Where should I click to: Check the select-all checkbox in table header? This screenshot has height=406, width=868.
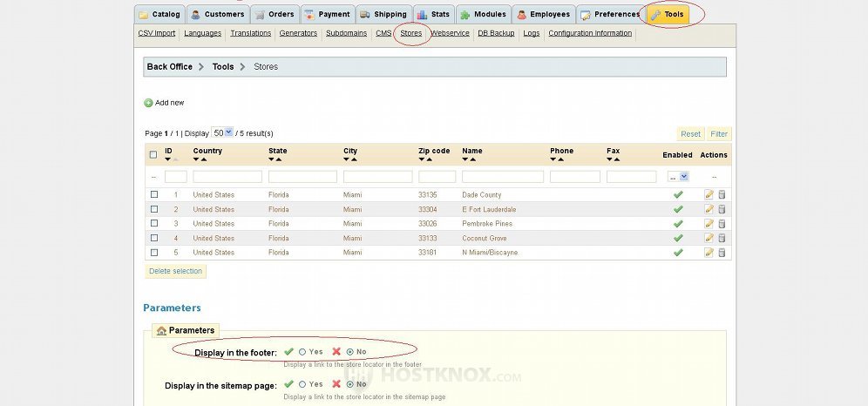pyautogui.click(x=153, y=155)
